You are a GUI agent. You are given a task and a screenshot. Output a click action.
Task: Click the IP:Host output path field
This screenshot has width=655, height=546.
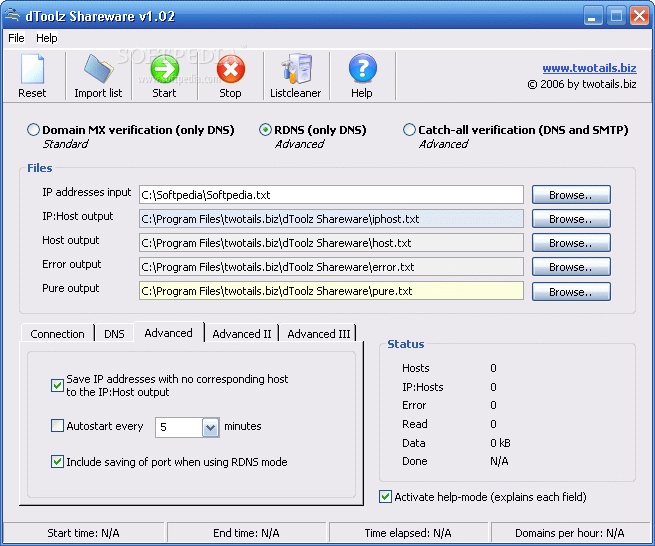coord(331,219)
